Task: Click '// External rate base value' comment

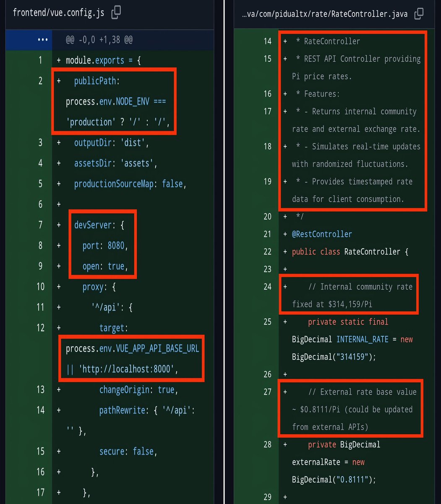Action: tap(363, 392)
